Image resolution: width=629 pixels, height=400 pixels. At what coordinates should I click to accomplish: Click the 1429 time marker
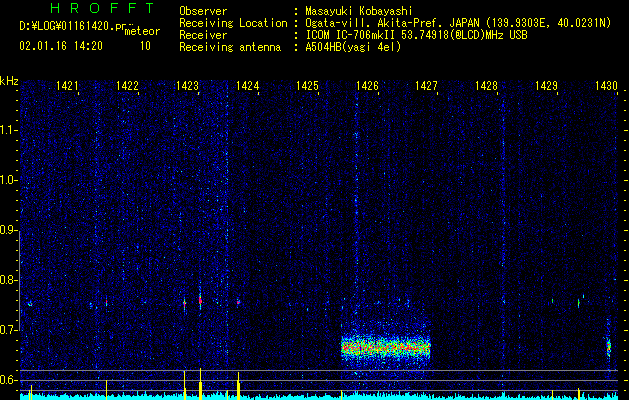[x=546, y=85]
